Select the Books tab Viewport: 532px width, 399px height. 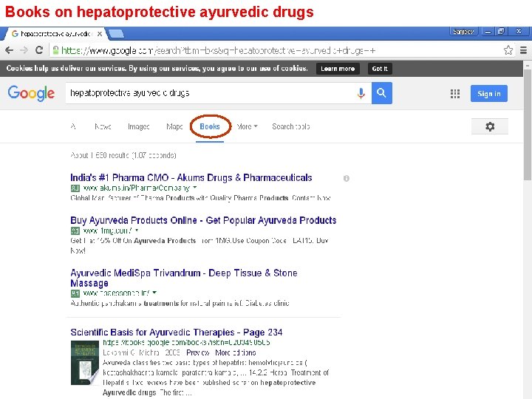[x=210, y=126]
